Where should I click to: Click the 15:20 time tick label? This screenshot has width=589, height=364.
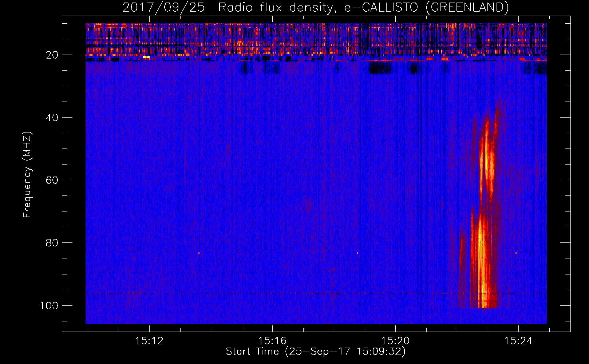coord(395,341)
